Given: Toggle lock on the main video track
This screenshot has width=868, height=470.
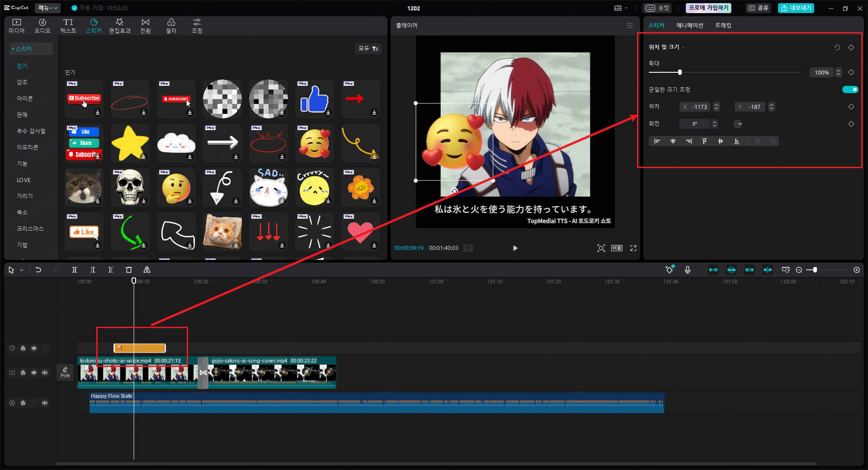Looking at the screenshot, I should click(23, 372).
